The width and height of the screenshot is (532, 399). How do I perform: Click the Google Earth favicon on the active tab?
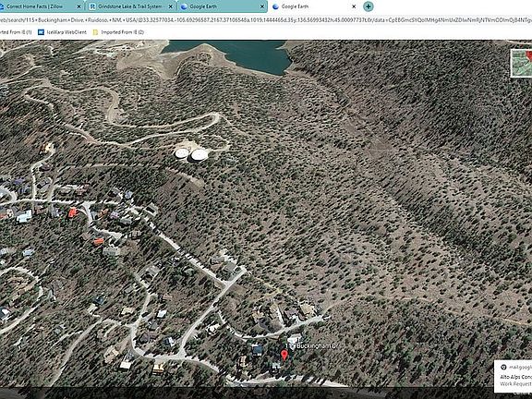[x=275, y=6]
